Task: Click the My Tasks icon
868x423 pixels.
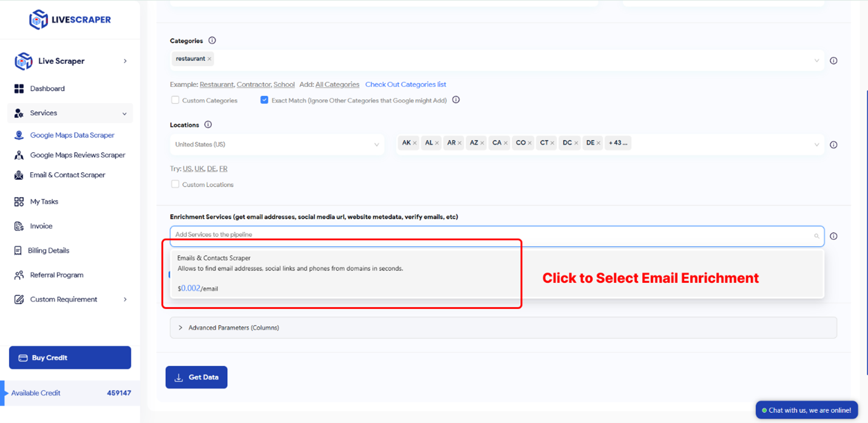Action: click(19, 201)
